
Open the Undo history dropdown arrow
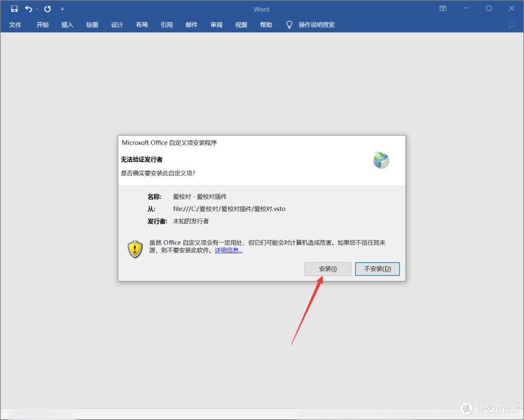click(x=37, y=9)
